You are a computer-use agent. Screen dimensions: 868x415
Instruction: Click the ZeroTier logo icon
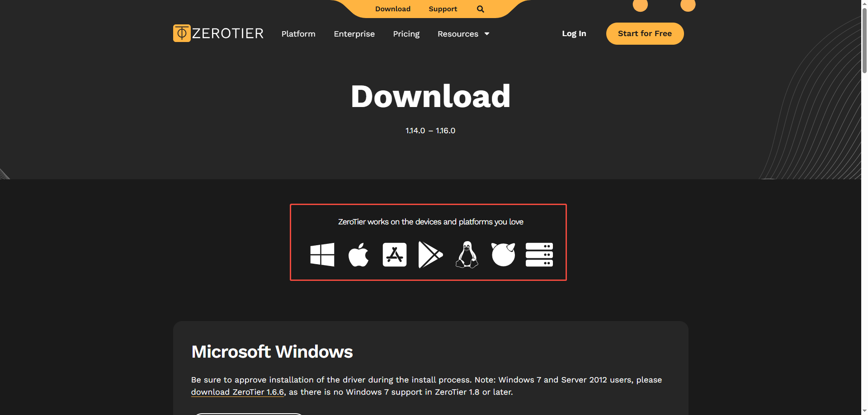182,33
